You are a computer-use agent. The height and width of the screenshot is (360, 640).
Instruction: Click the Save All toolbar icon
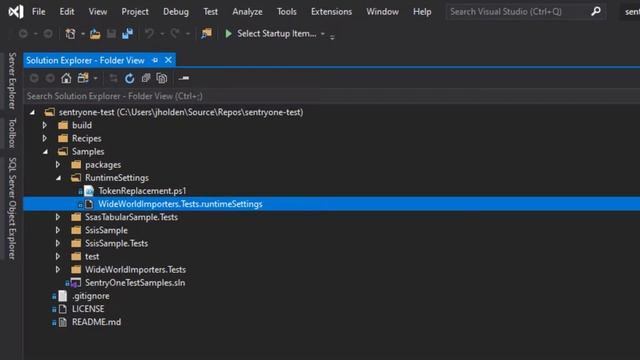[127, 34]
